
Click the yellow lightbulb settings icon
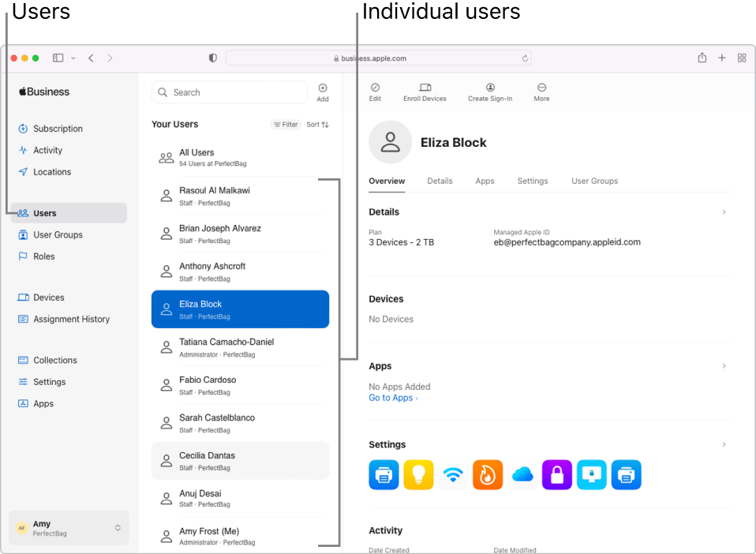pos(418,475)
